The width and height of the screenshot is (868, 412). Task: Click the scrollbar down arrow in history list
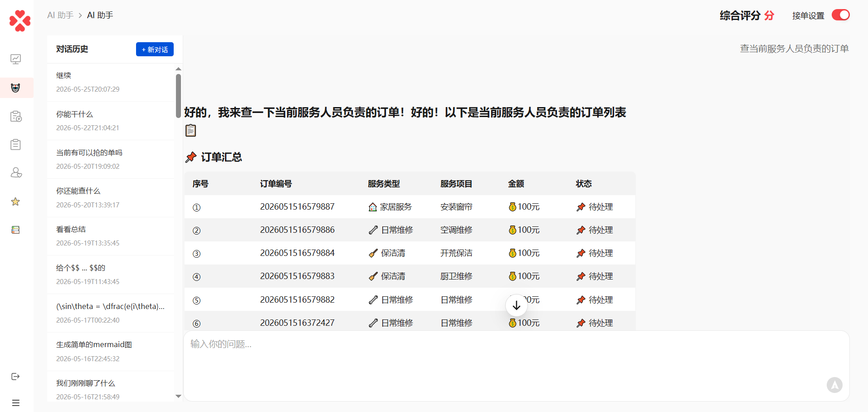click(178, 396)
